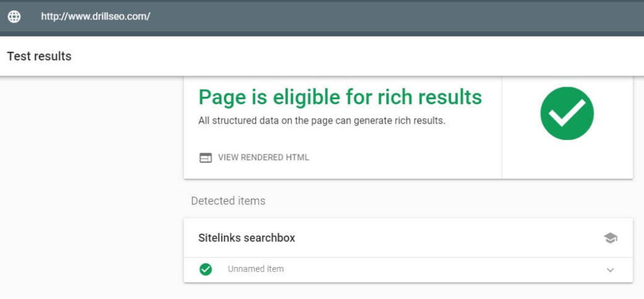This screenshot has height=299, width=644.
Task: Click the dark URL bar area
Action: point(370,16)
